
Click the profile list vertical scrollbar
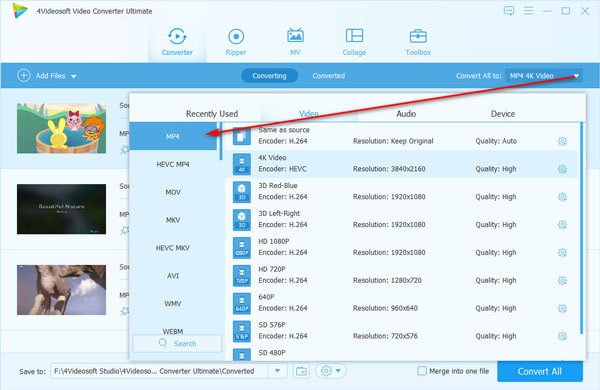(x=581, y=228)
